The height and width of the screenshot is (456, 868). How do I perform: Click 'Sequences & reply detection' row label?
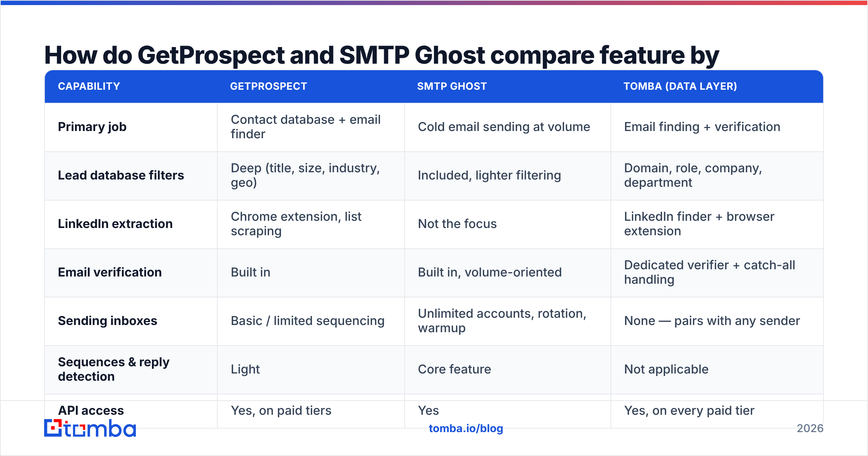click(114, 369)
